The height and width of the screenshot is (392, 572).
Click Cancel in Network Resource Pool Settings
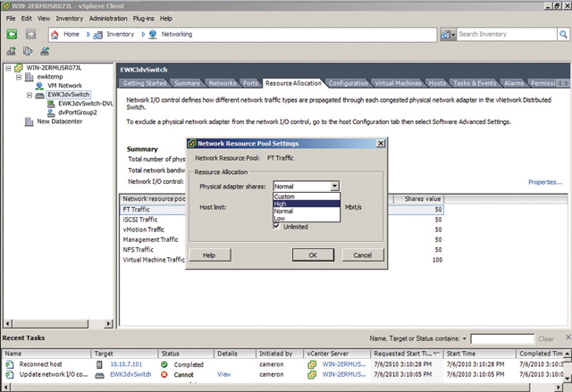pyautogui.click(x=363, y=255)
